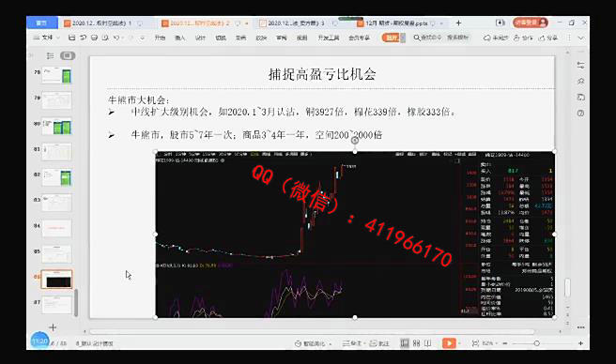The image size is (616, 364).
Task: Open the 插入 Insert ribbon tab
Action: (180, 38)
